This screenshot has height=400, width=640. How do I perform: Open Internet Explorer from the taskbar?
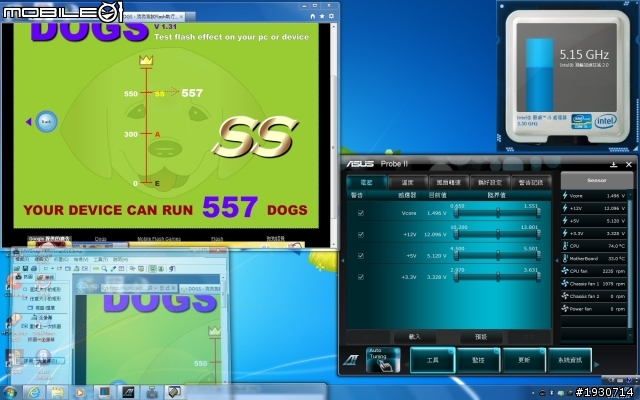pos(34,392)
